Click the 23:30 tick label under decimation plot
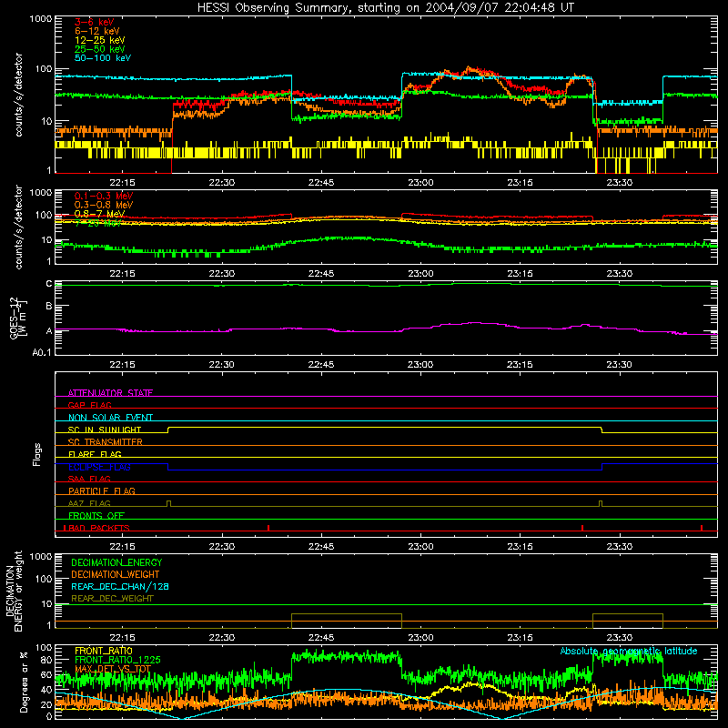Image resolution: width=728 pixels, height=728 pixels. [x=620, y=638]
